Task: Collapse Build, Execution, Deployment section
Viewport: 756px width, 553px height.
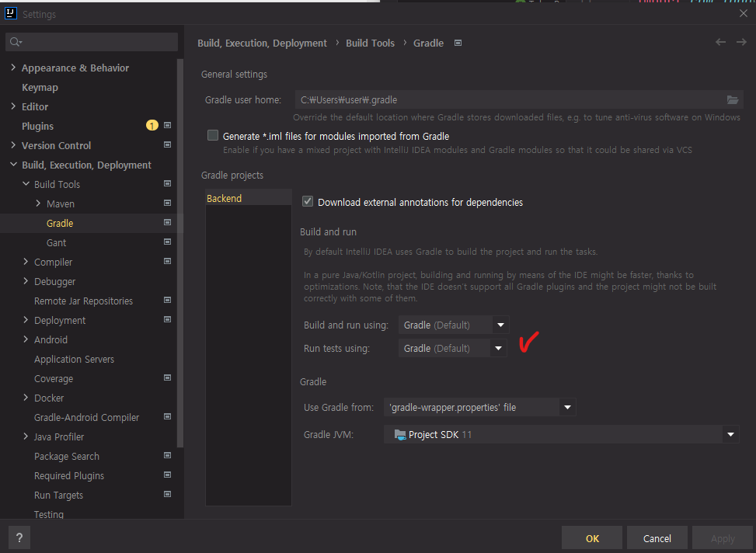Action: pos(13,165)
